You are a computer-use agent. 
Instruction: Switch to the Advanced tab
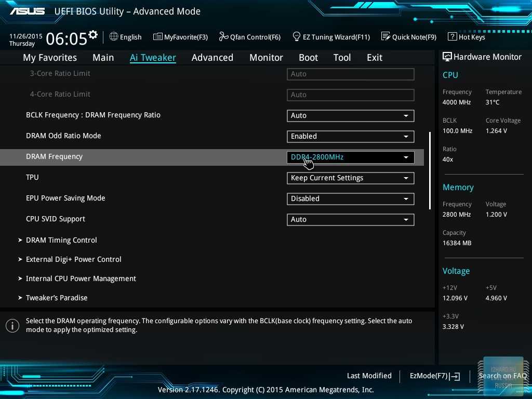click(212, 58)
